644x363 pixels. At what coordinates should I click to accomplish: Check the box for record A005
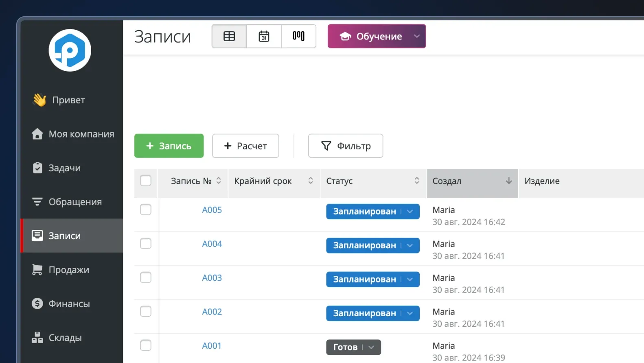click(146, 210)
